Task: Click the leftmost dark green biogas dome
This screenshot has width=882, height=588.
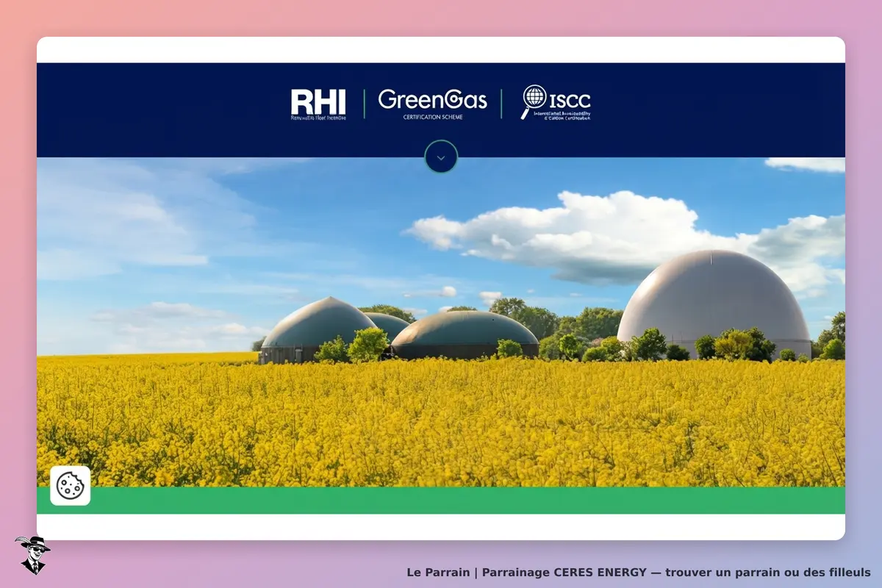Action: pos(318,328)
